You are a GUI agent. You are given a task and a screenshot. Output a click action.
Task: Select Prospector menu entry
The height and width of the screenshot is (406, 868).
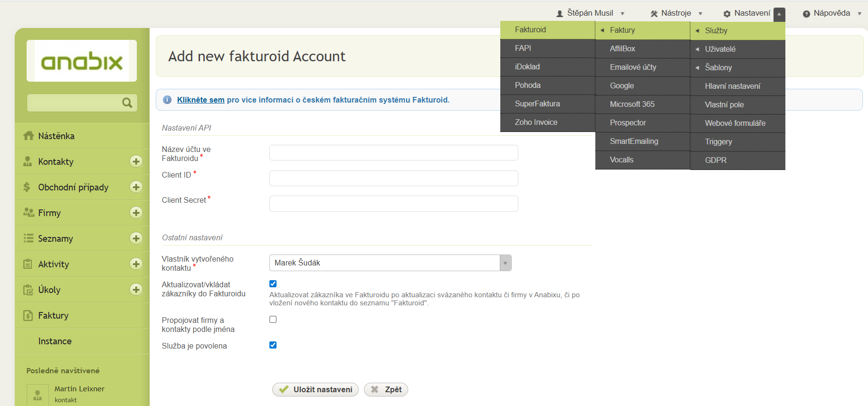(x=643, y=123)
